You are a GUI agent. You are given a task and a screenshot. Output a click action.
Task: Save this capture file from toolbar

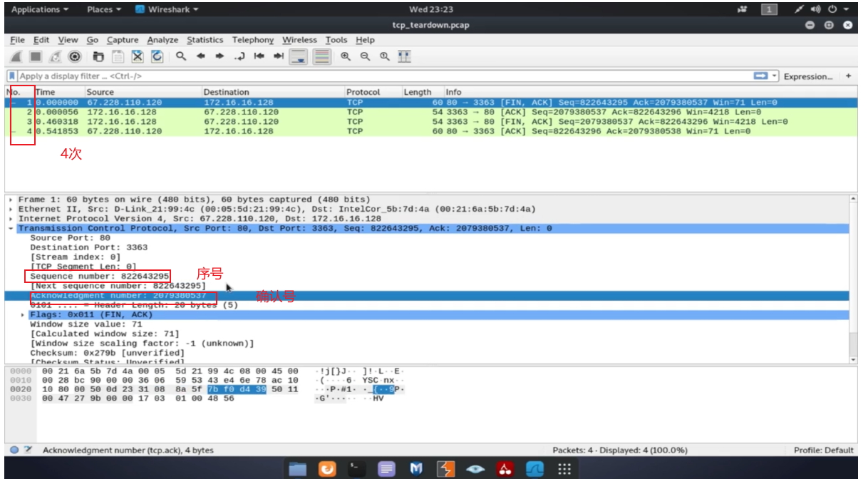(x=118, y=56)
